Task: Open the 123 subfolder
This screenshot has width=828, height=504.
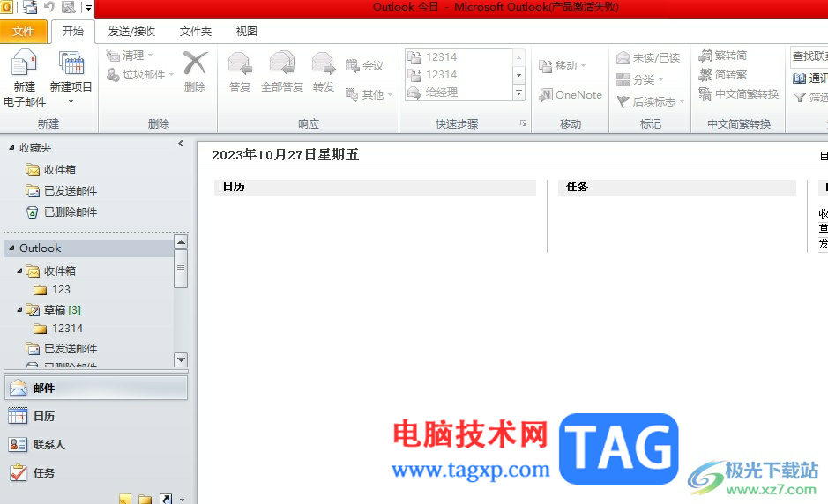Action: (52, 290)
